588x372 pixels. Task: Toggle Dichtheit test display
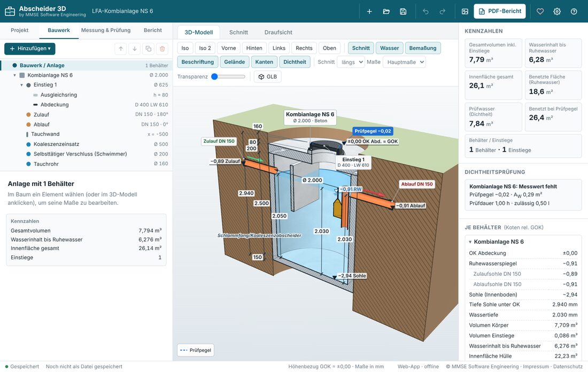click(295, 62)
